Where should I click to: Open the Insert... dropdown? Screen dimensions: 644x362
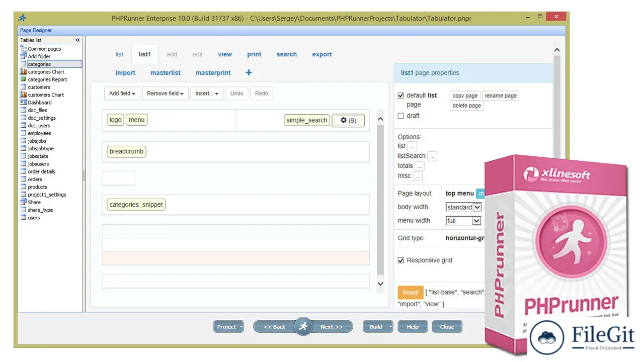207,94
